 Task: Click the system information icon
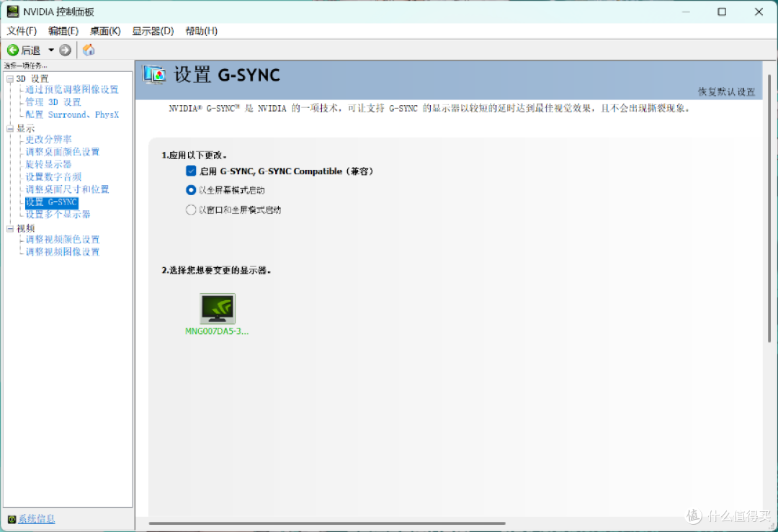coord(12,519)
